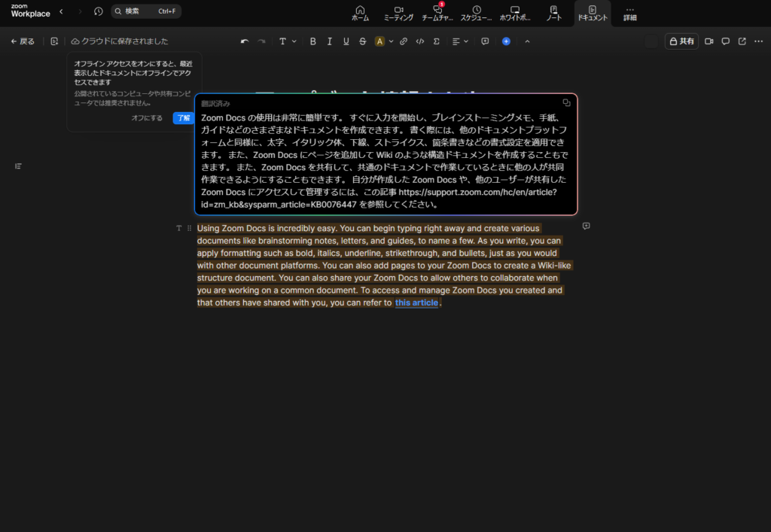Start a meeting via the video camera icon
The height and width of the screenshot is (532, 771).
coord(709,41)
